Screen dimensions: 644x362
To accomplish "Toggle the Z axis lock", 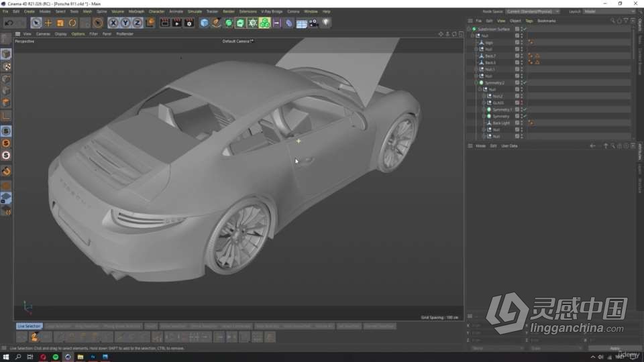I will (137, 23).
